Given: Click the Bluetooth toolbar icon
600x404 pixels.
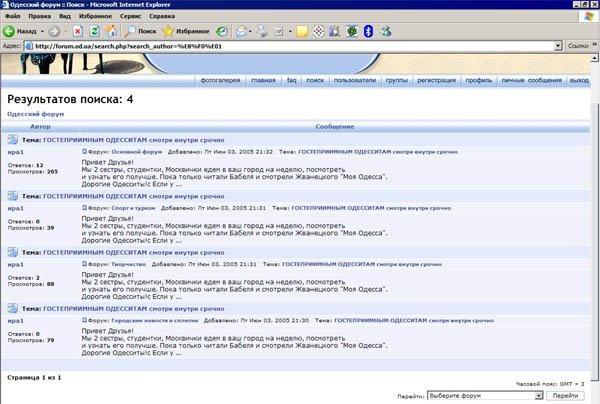Looking at the screenshot, I should 368,31.
